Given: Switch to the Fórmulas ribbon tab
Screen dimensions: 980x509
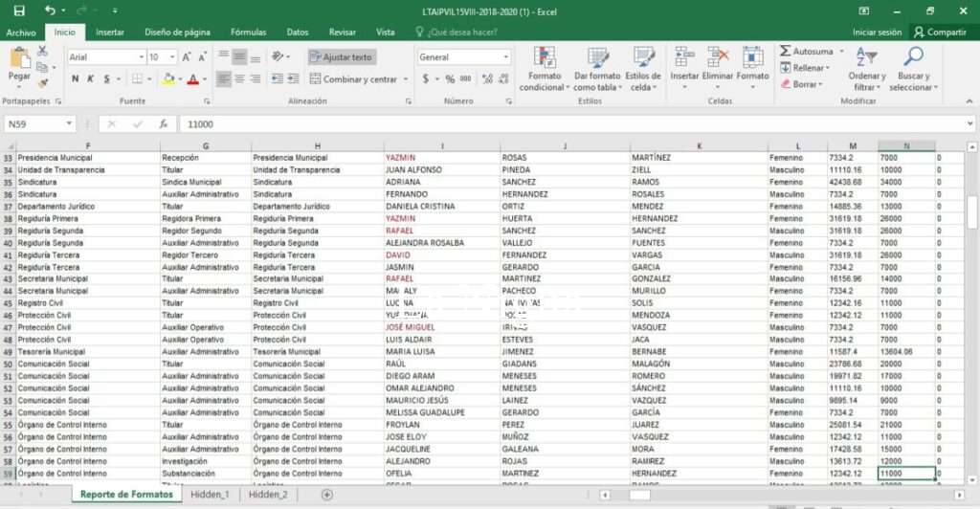Looking at the screenshot, I should click(x=248, y=32).
